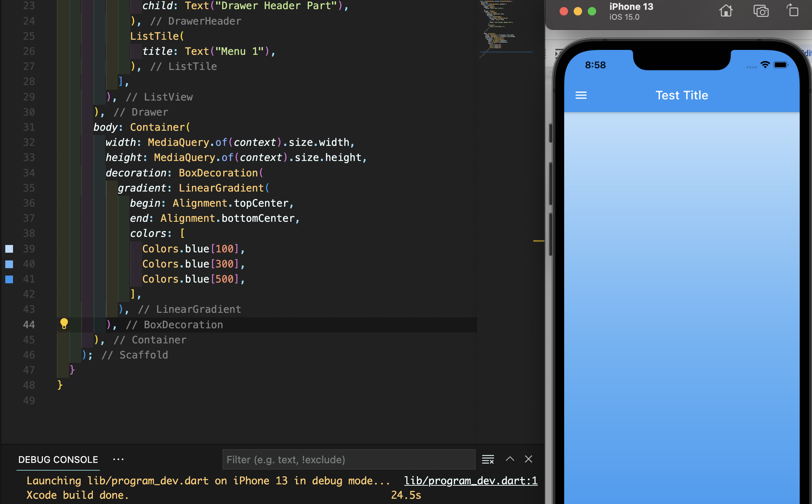Viewport: 812px width, 504px height.
Task: Click the lightbulb quick-fix icon
Action: (64, 323)
